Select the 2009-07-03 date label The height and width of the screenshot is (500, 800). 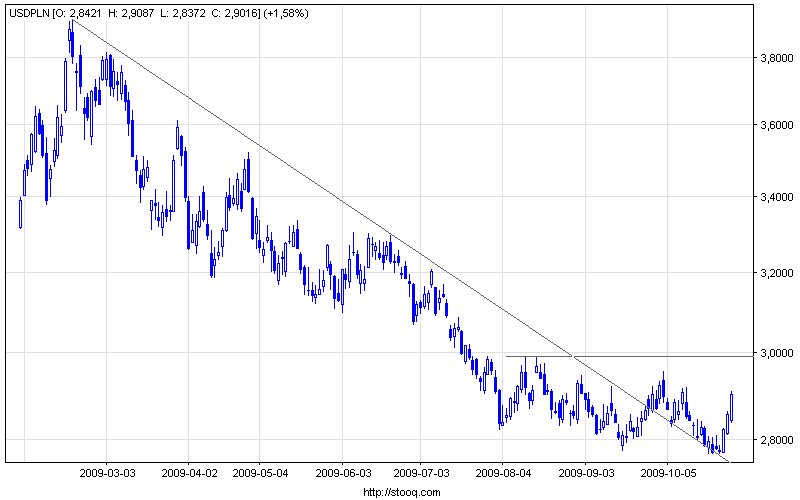point(421,473)
